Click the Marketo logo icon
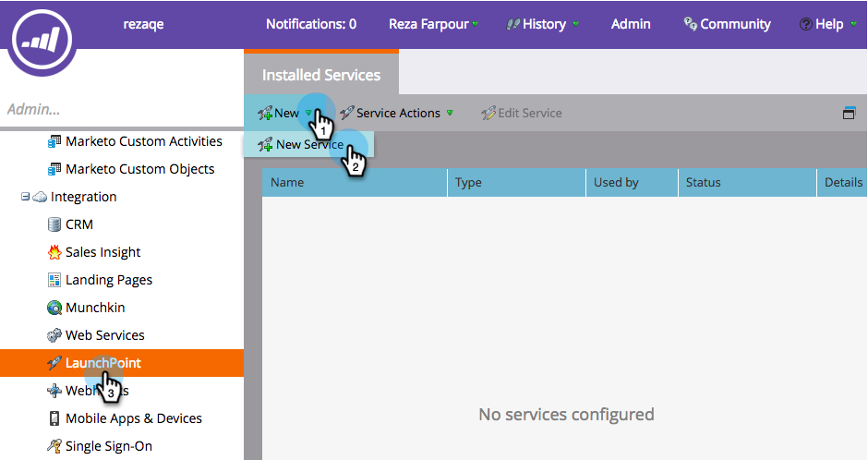The height and width of the screenshot is (460, 868). click(42, 39)
